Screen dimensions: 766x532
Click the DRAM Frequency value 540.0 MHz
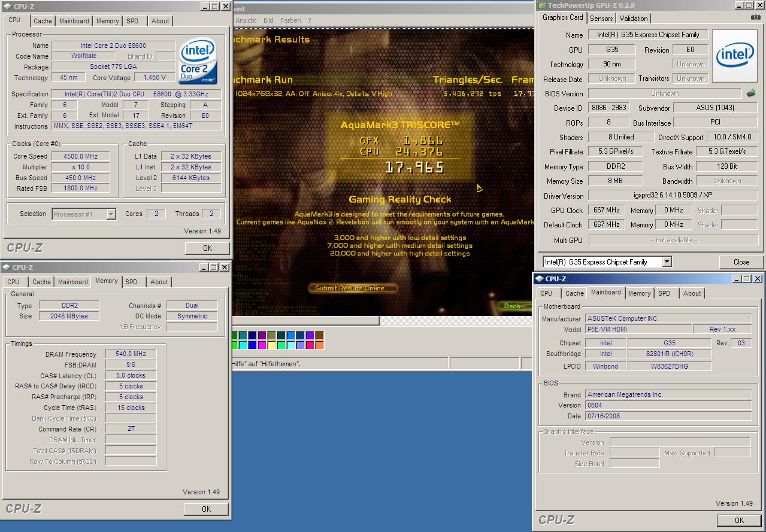pos(131,354)
